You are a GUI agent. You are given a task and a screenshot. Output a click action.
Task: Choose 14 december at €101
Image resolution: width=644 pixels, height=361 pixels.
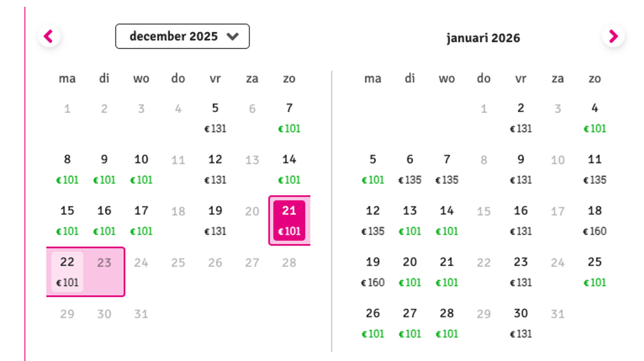(x=289, y=169)
